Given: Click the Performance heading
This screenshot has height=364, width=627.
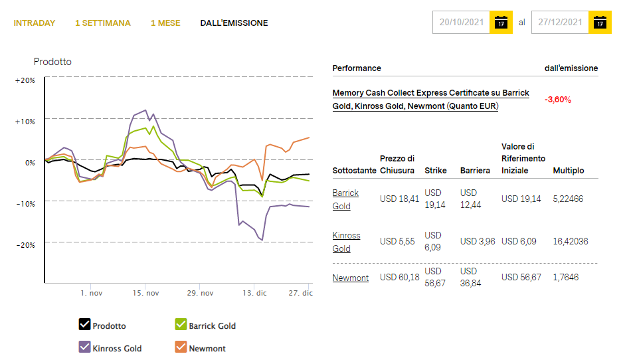Looking at the screenshot, I should 357,68.
